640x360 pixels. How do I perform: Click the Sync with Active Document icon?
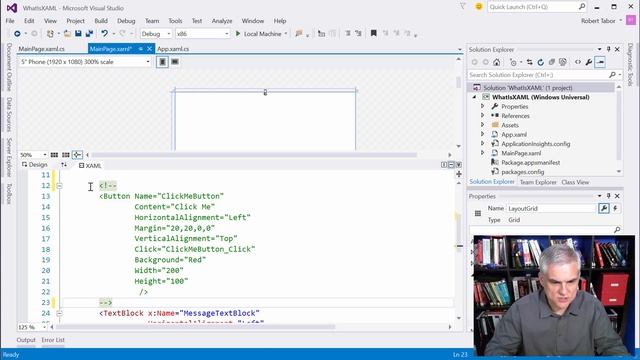pyautogui.click(x=529, y=62)
